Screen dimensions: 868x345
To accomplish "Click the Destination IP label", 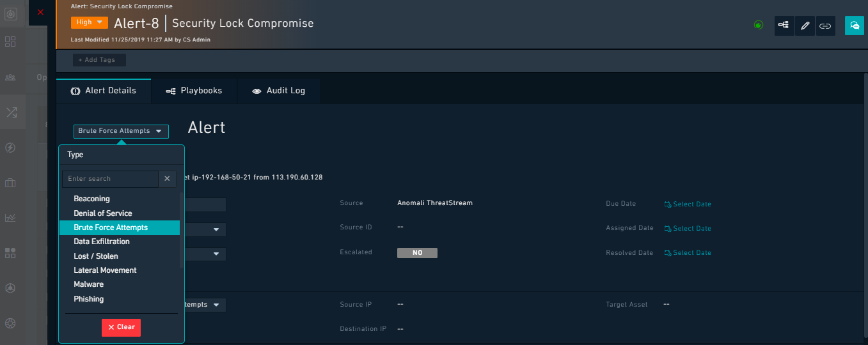I will 363,329.
